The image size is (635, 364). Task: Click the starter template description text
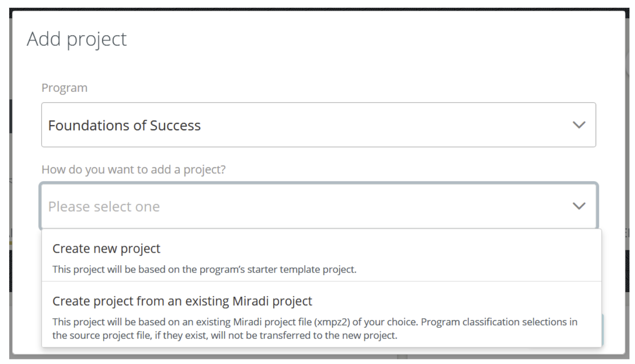coord(204,269)
